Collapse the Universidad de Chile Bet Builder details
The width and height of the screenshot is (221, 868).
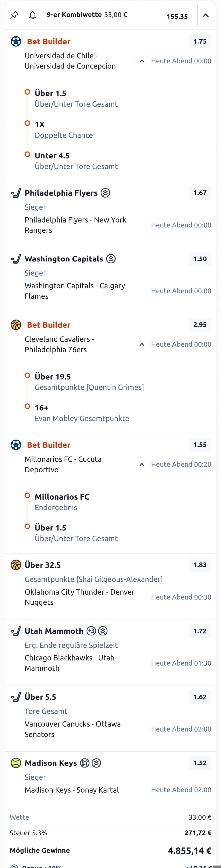coord(142,61)
